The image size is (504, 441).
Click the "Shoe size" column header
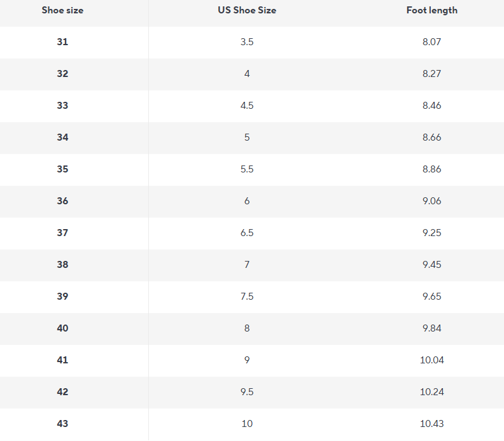coord(62,10)
